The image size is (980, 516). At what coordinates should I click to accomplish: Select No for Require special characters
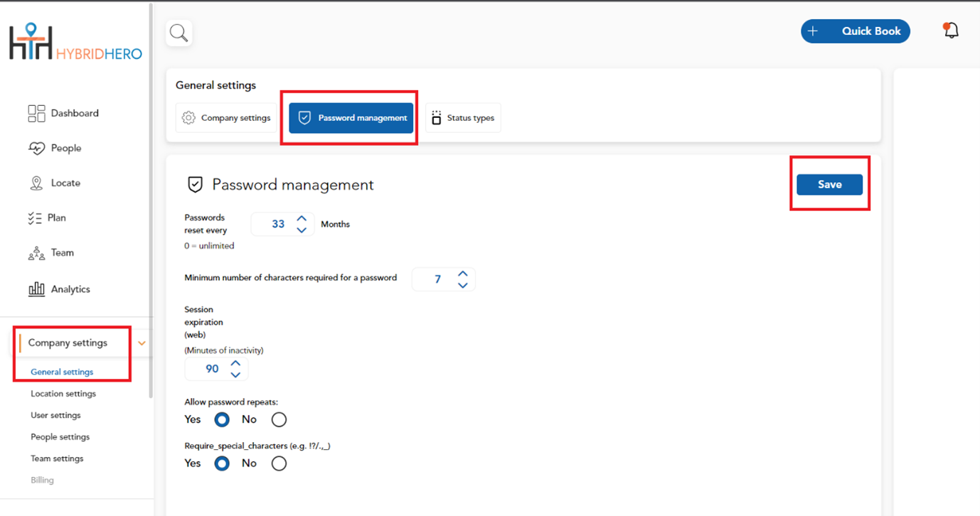click(279, 463)
